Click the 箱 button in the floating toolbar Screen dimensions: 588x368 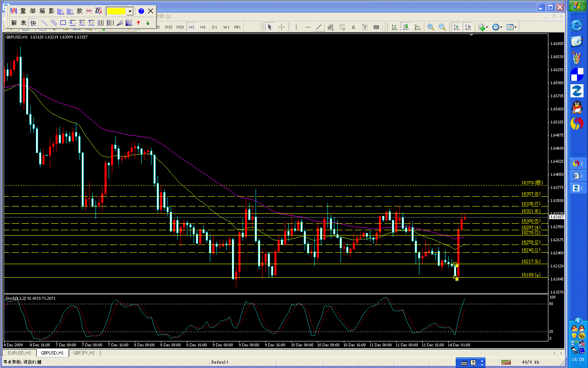(42, 11)
